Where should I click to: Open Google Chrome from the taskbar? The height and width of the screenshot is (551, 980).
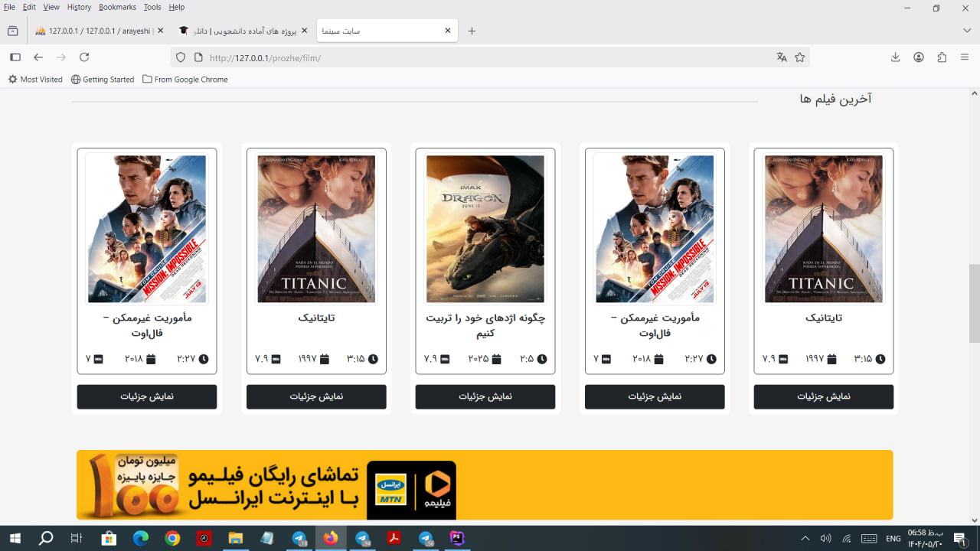tap(172, 539)
